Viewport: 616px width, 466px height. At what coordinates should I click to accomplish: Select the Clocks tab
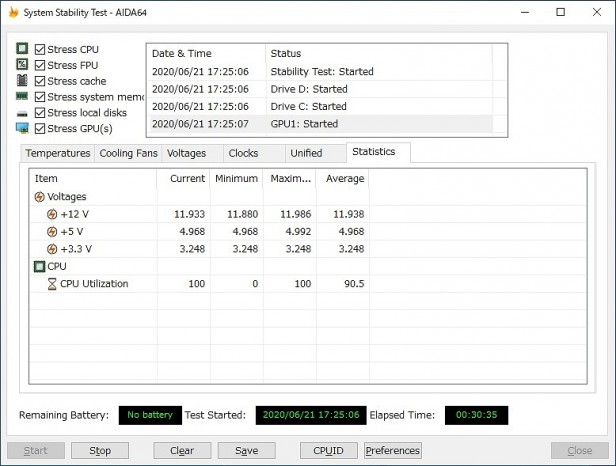tap(243, 153)
